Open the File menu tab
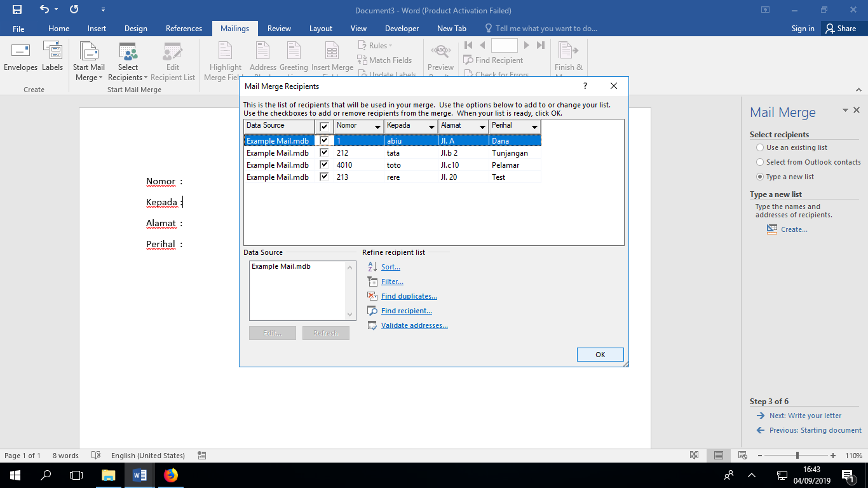The width and height of the screenshot is (868, 488). pyautogui.click(x=18, y=29)
